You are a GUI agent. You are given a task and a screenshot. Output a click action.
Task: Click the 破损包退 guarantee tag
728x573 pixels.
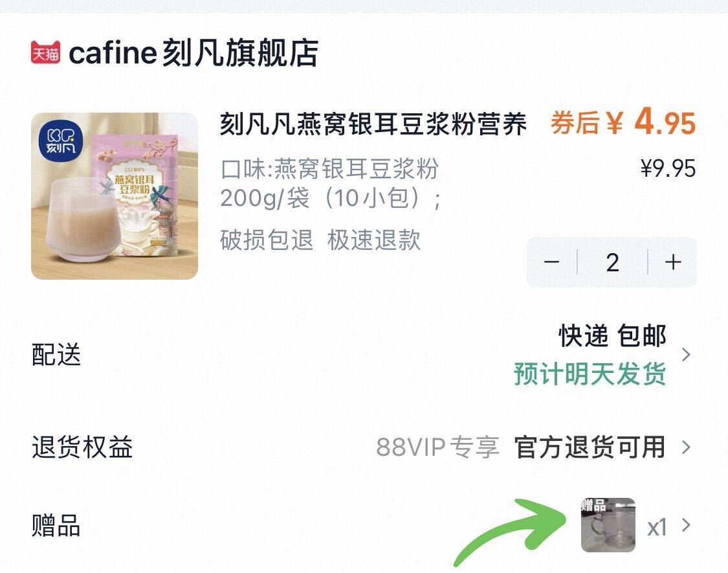tap(267, 240)
